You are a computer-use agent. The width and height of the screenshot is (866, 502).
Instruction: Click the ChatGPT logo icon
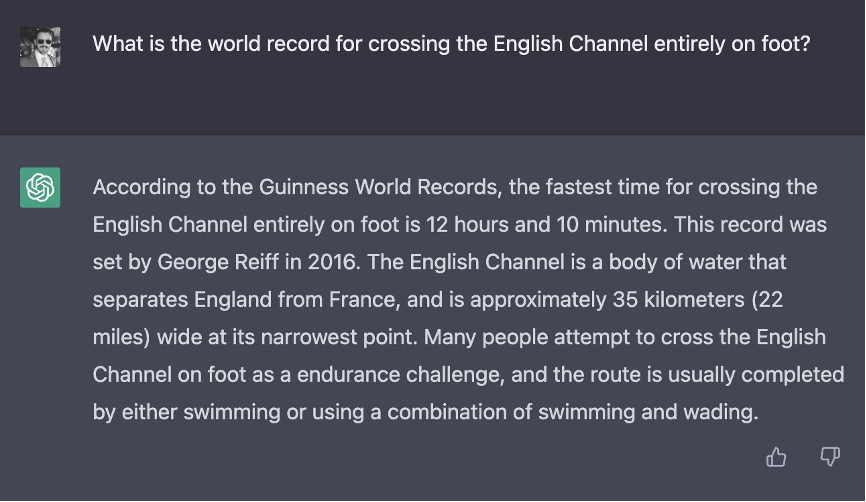point(40,187)
